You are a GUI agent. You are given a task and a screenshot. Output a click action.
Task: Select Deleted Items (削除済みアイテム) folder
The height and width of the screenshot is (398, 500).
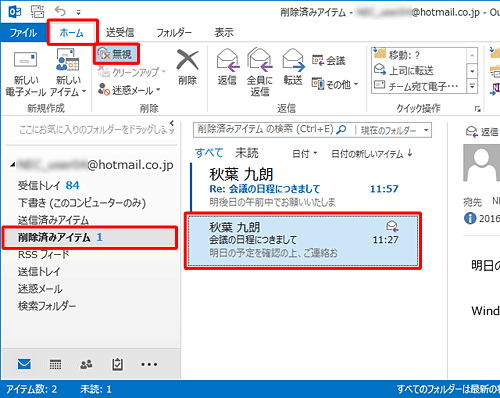89,237
